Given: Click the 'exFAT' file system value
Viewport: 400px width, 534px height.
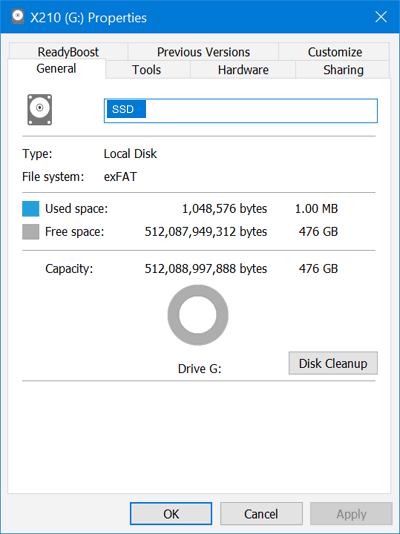Looking at the screenshot, I should pos(120,177).
